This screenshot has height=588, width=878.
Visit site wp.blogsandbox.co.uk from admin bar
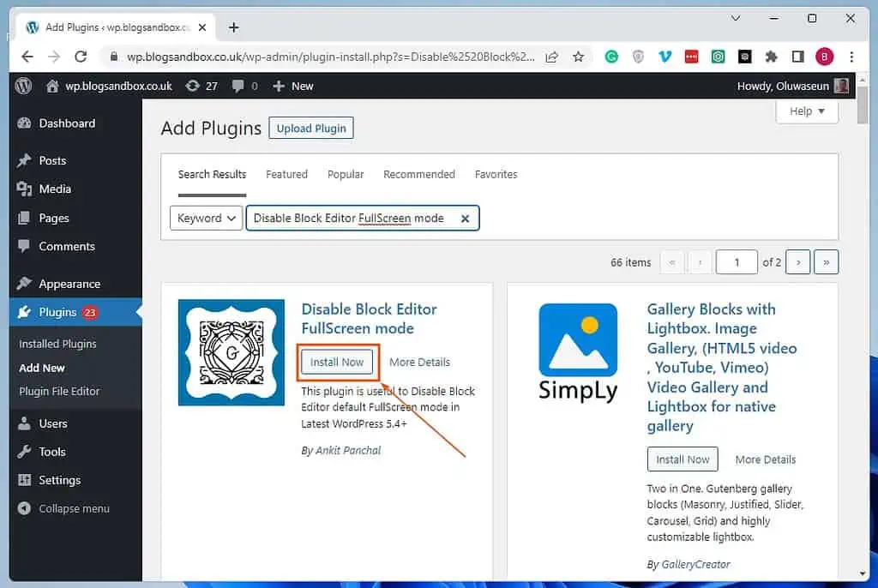click(x=110, y=86)
